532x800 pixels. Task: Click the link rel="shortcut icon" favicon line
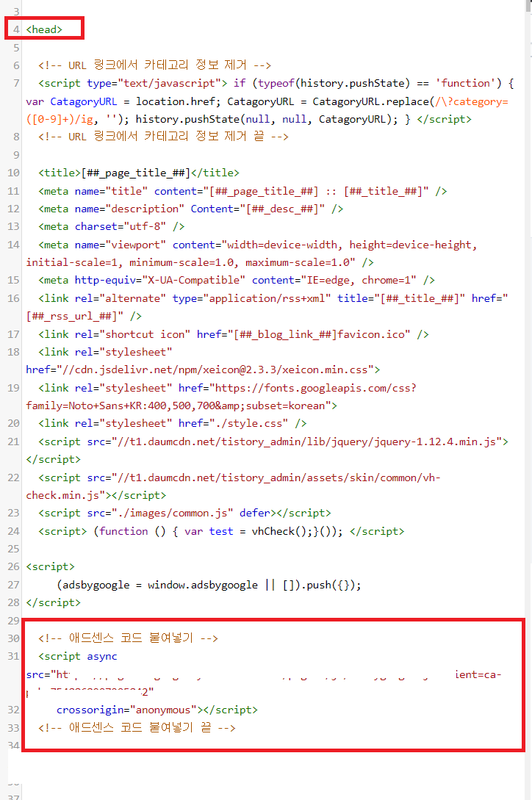234,335
